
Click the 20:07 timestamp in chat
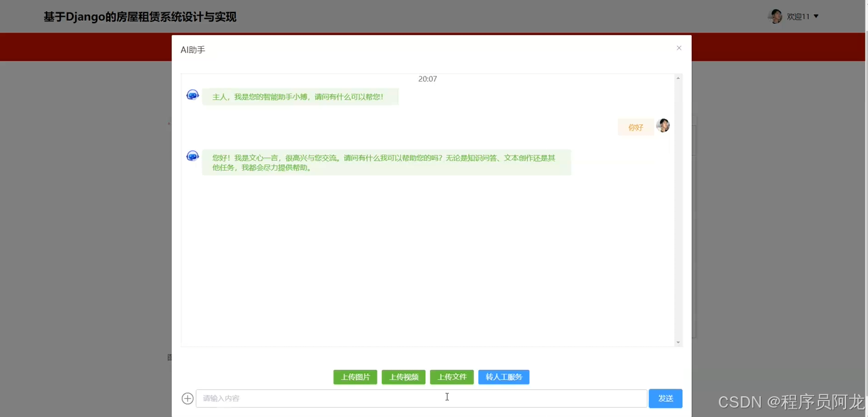point(427,79)
